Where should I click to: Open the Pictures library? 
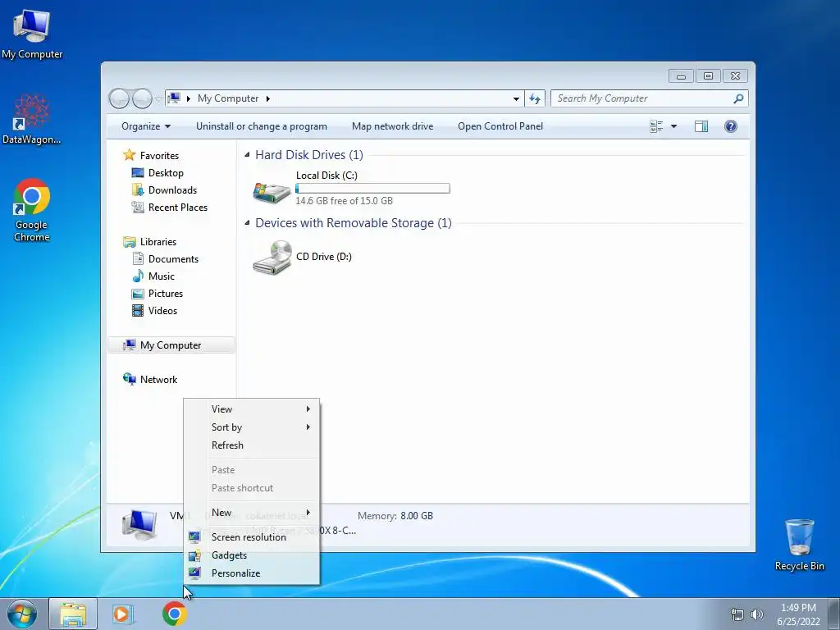(x=166, y=294)
